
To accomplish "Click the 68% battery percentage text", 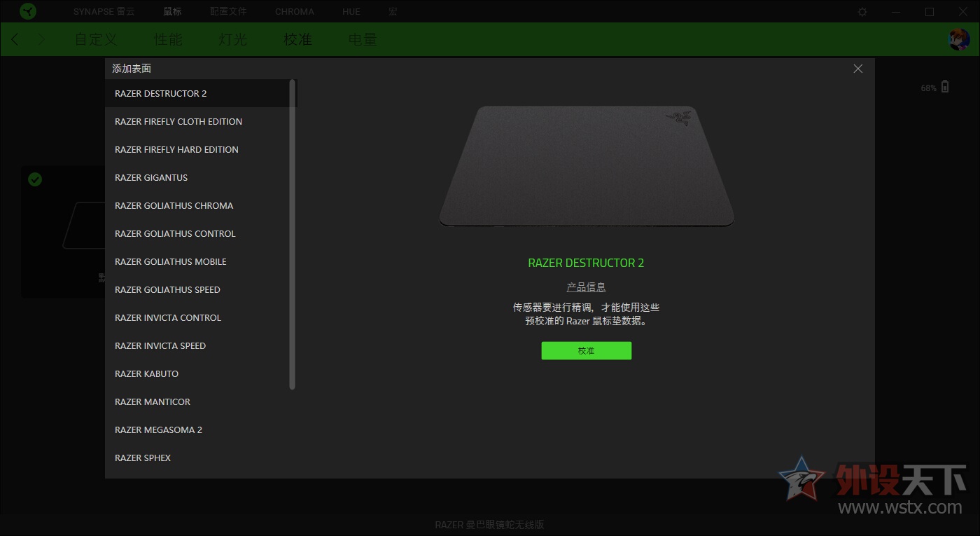I will [x=929, y=88].
